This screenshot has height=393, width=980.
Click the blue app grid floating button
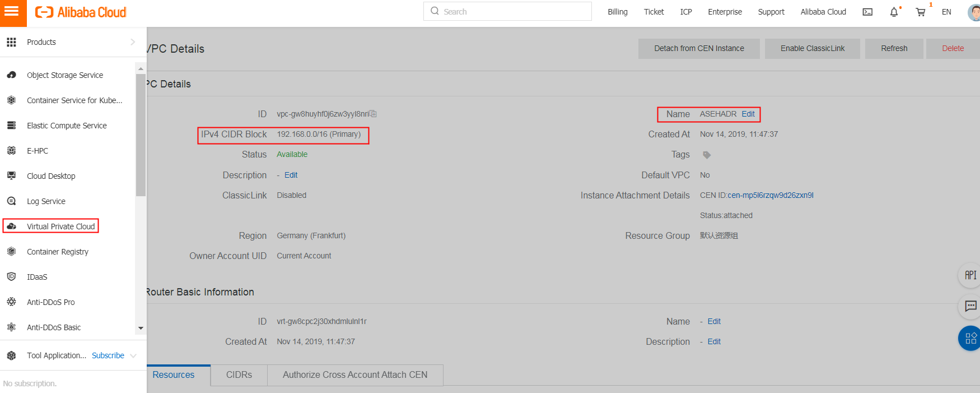pyautogui.click(x=970, y=338)
